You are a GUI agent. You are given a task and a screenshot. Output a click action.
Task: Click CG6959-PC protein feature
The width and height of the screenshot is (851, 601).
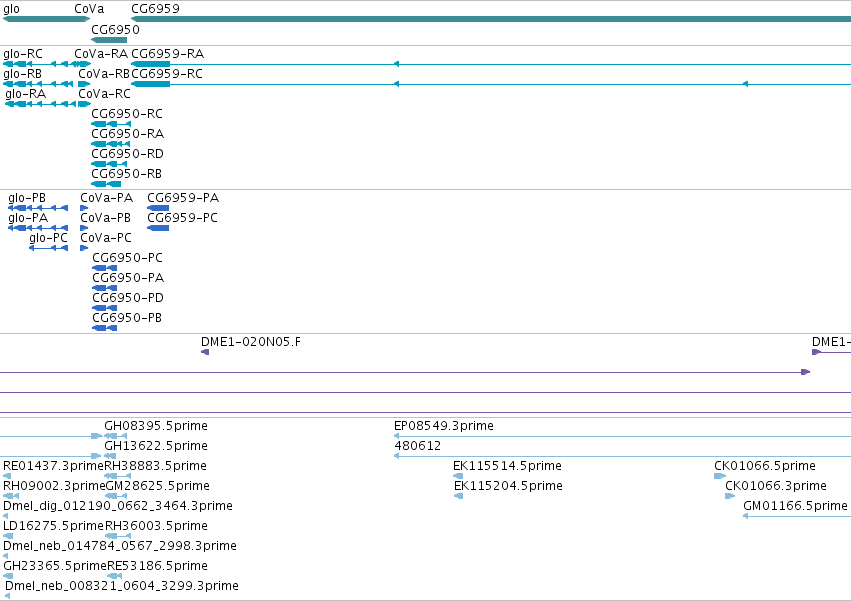click(x=158, y=228)
